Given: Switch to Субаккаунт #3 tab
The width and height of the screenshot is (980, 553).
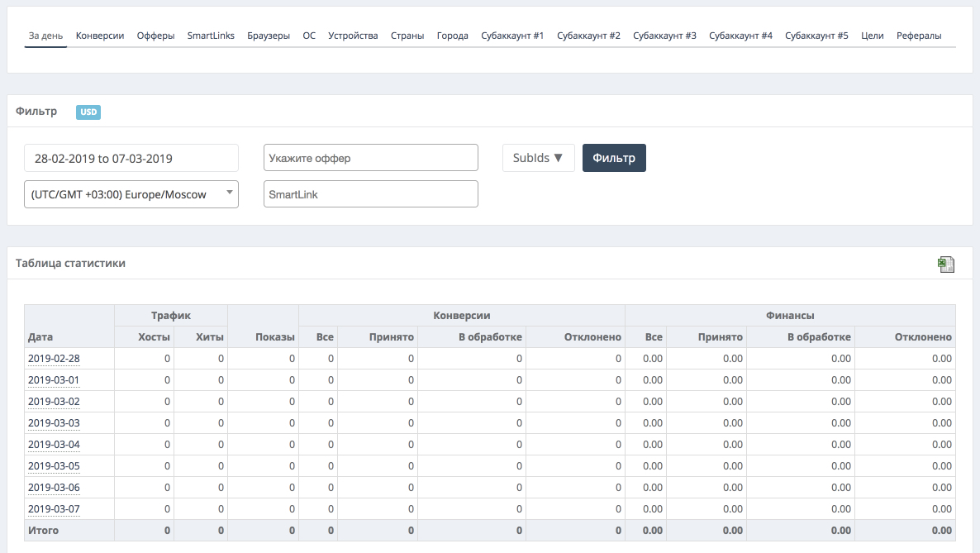Looking at the screenshot, I should pos(664,36).
